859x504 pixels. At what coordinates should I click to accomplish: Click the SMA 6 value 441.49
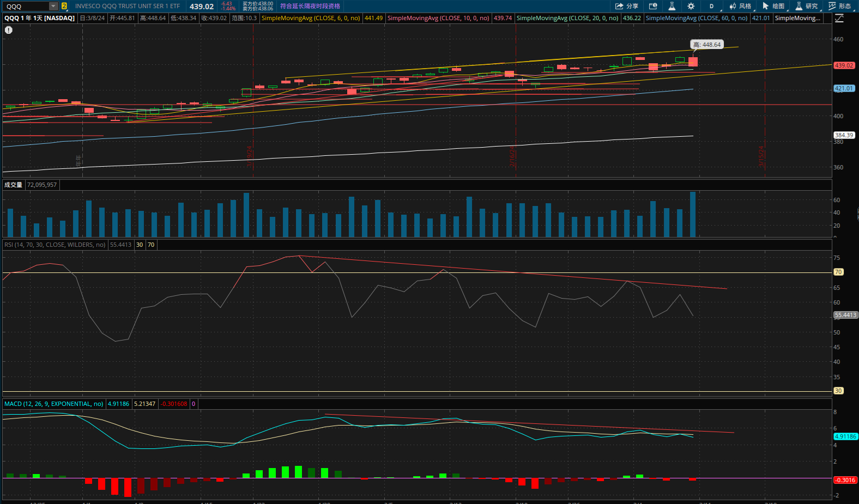click(x=373, y=18)
